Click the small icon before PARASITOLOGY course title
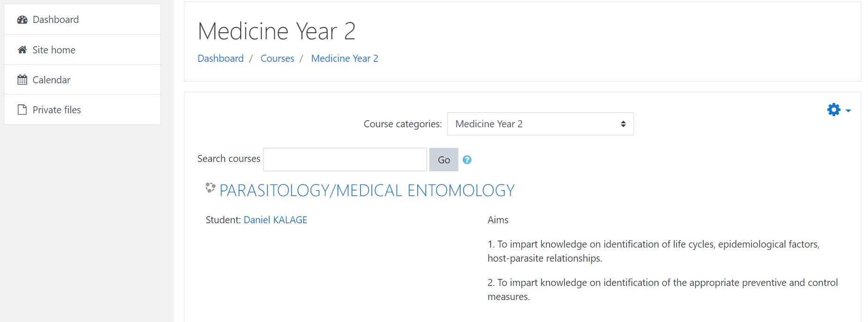Screen dimensions: 868x322 (210, 188)
